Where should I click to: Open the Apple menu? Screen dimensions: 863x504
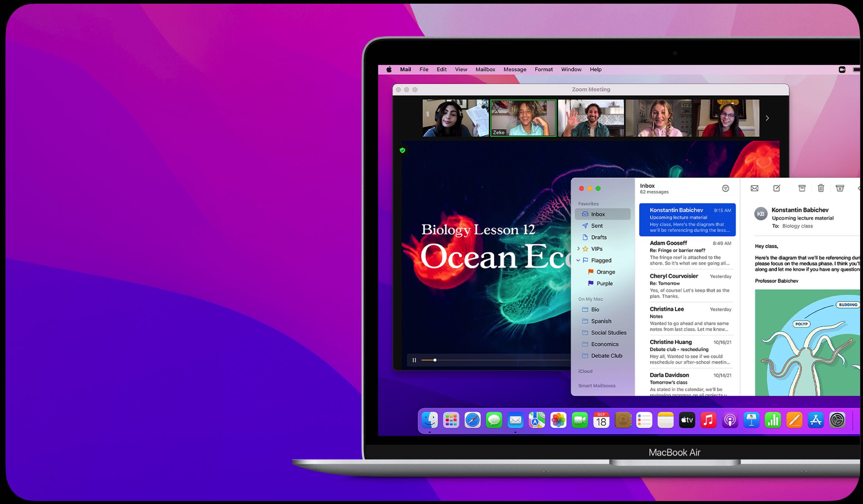pos(389,70)
